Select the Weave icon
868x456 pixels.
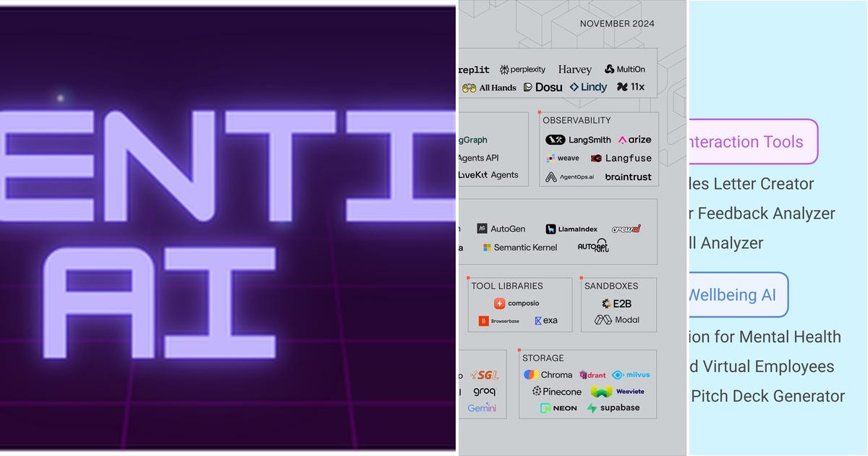tap(563, 158)
